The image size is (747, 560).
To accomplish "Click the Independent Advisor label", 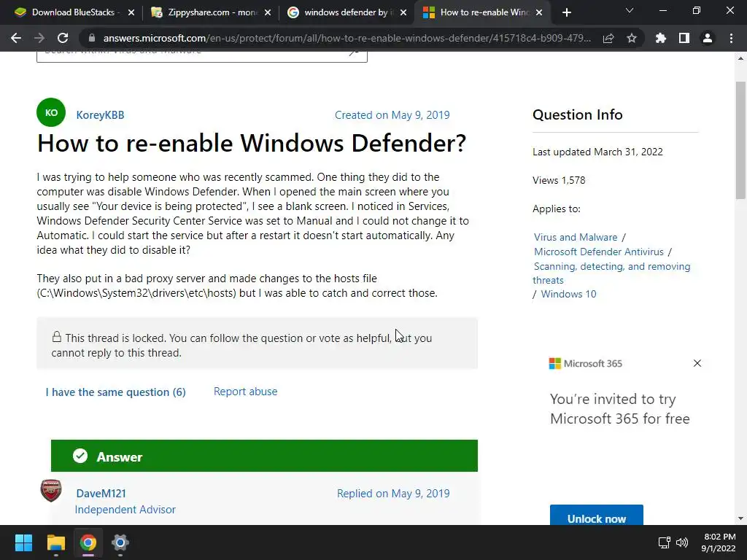I will (125, 509).
